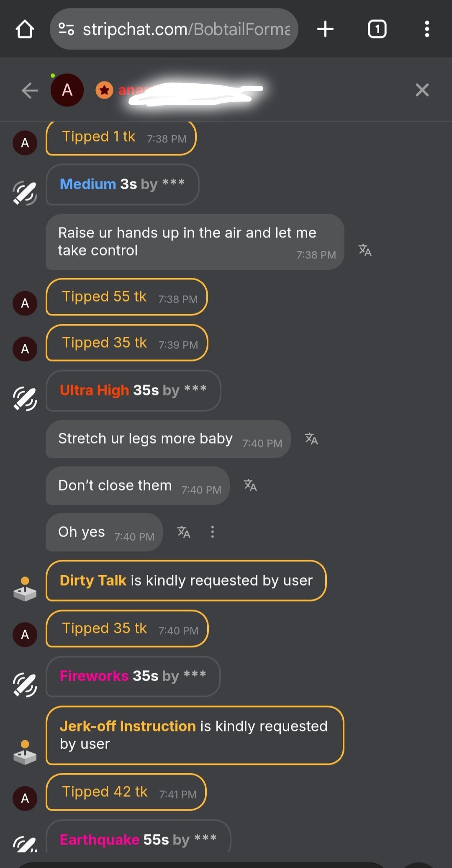Open the user avatar in chat header

tap(67, 90)
